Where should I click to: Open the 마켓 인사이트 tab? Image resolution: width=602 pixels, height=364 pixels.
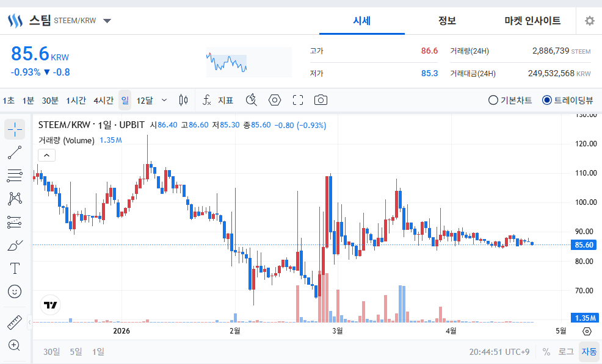click(x=532, y=21)
